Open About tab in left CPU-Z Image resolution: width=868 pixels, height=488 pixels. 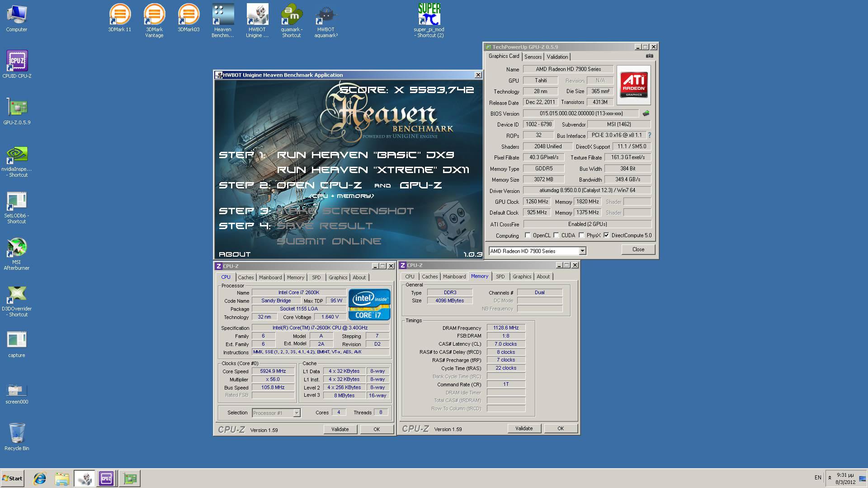tap(359, 277)
